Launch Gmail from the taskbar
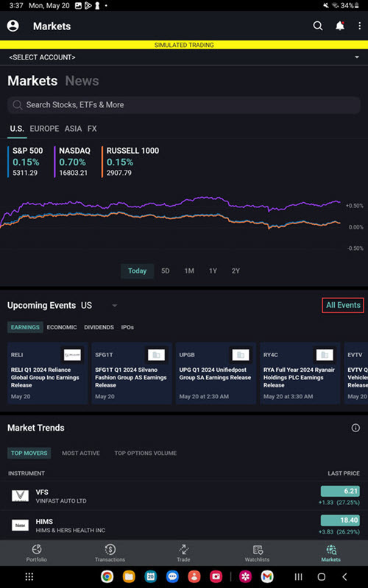Viewport: 368px width, 588px height. point(267,576)
